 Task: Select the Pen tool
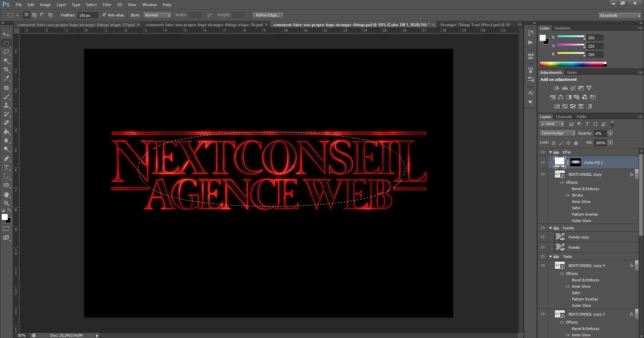(x=6, y=159)
